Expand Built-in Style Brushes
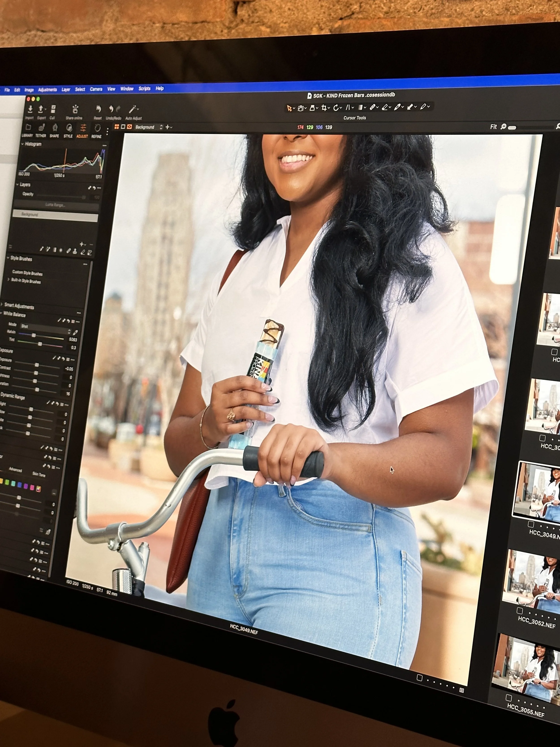Screen dimensions: 560x747 click(9, 279)
